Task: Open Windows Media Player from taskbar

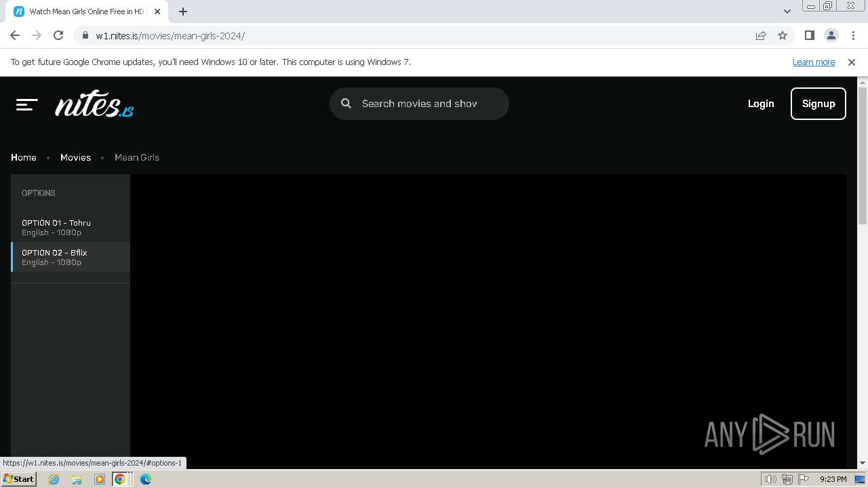Action: [100, 479]
